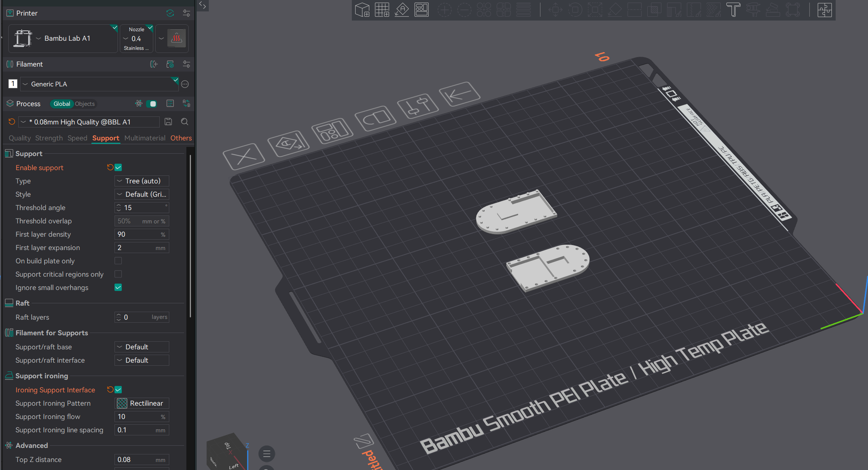Open the support Style dropdown
Screen dimensions: 868x470
(x=142, y=194)
